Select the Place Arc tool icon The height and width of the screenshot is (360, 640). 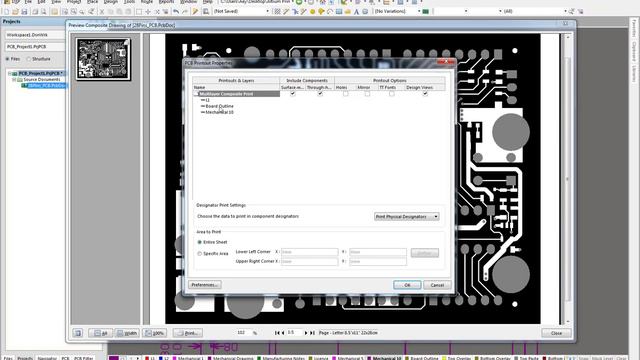(330, 12)
